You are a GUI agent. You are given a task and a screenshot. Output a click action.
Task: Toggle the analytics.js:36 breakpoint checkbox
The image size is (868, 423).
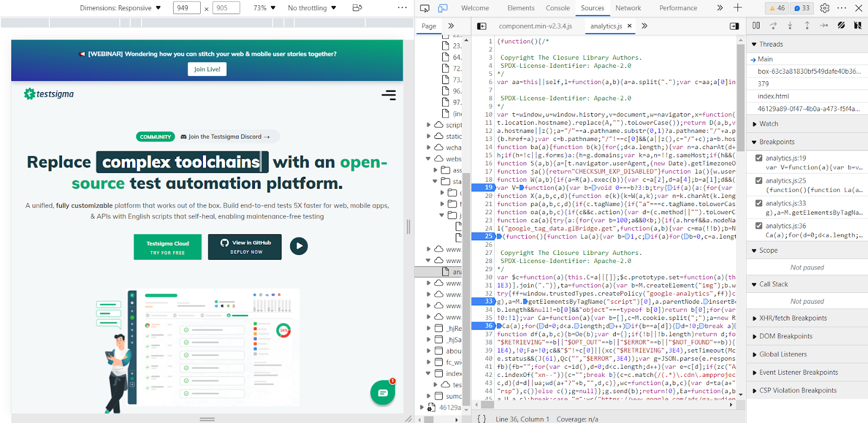759,226
